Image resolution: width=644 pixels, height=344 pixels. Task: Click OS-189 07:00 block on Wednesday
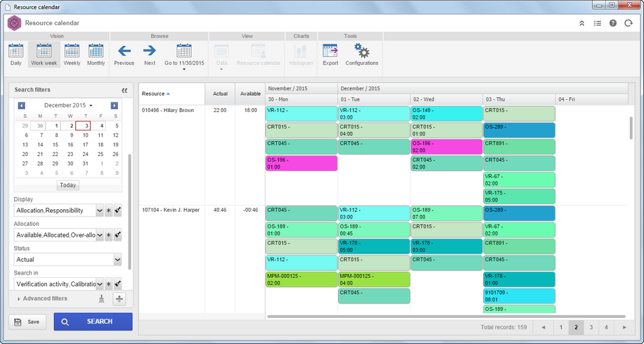click(447, 213)
